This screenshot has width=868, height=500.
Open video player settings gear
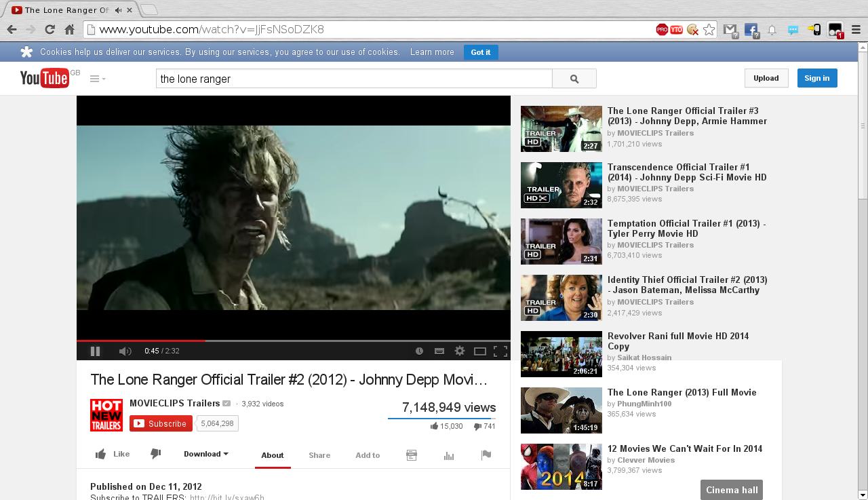coord(460,351)
